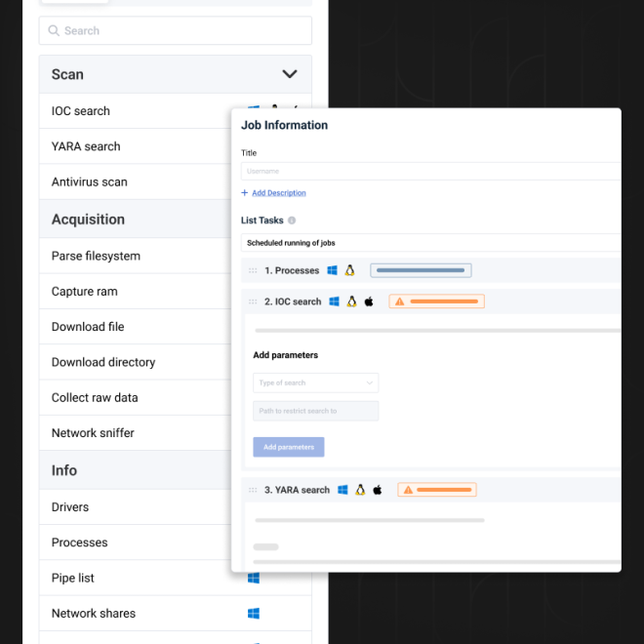Select Download file task
644x644 pixels.
[135, 327]
